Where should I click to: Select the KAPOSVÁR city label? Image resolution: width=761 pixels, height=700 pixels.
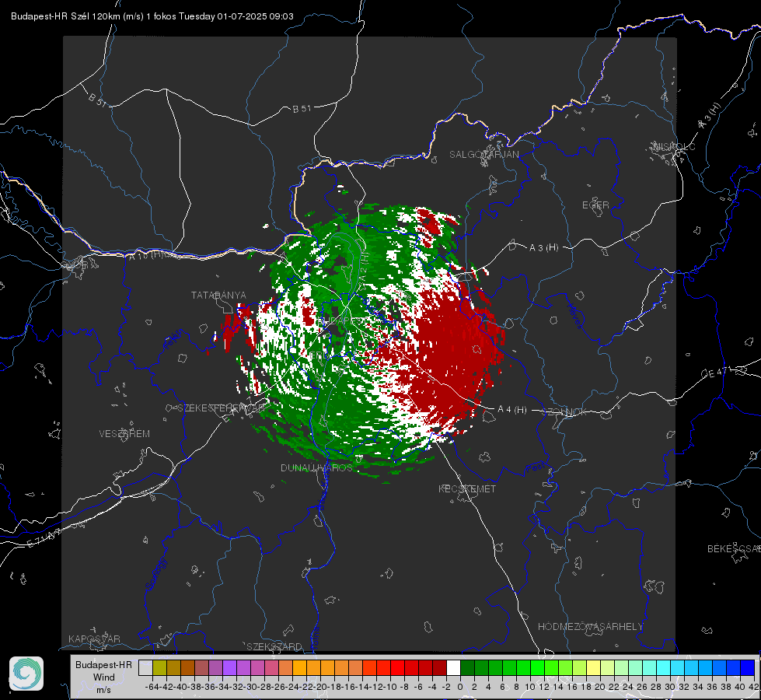click(x=94, y=639)
